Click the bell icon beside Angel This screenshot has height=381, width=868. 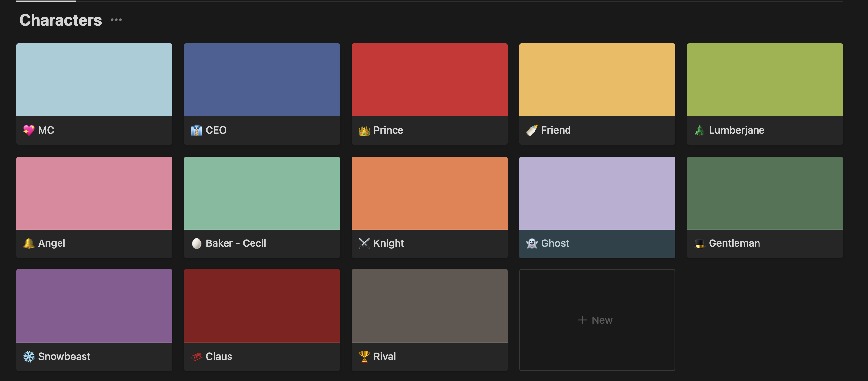point(29,243)
